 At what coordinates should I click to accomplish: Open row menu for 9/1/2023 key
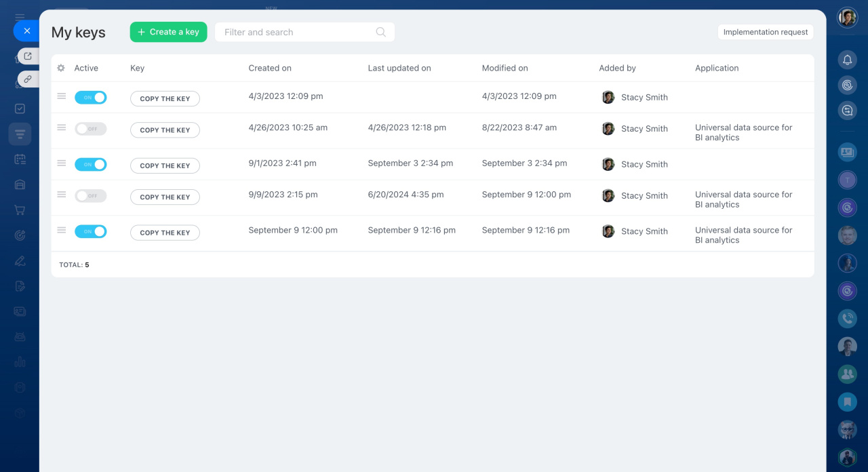point(62,163)
